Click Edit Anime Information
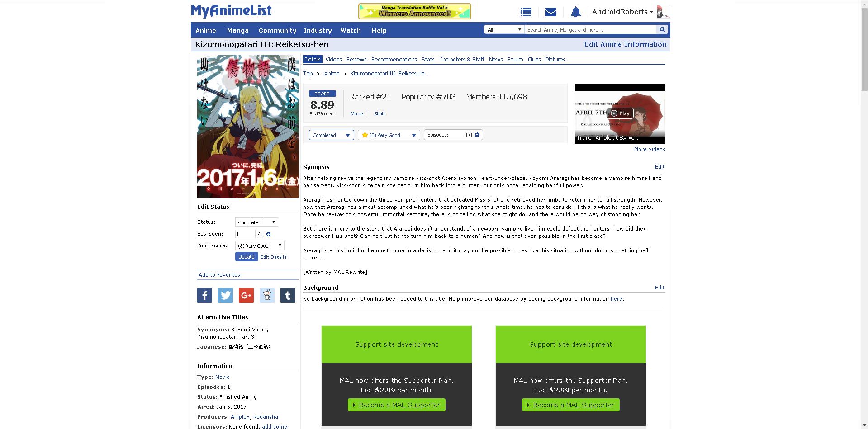Viewport: 868px width, 429px height. click(x=625, y=44)
